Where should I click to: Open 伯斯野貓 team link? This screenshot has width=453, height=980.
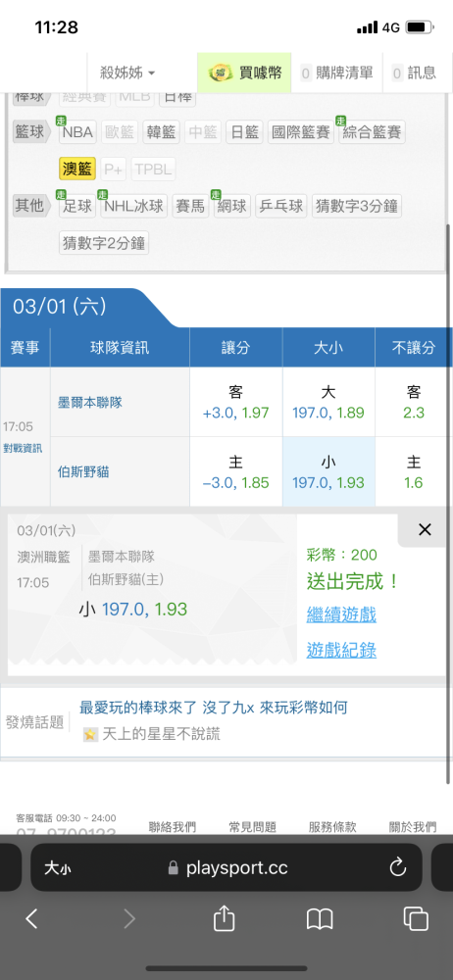tap(83, 472)
